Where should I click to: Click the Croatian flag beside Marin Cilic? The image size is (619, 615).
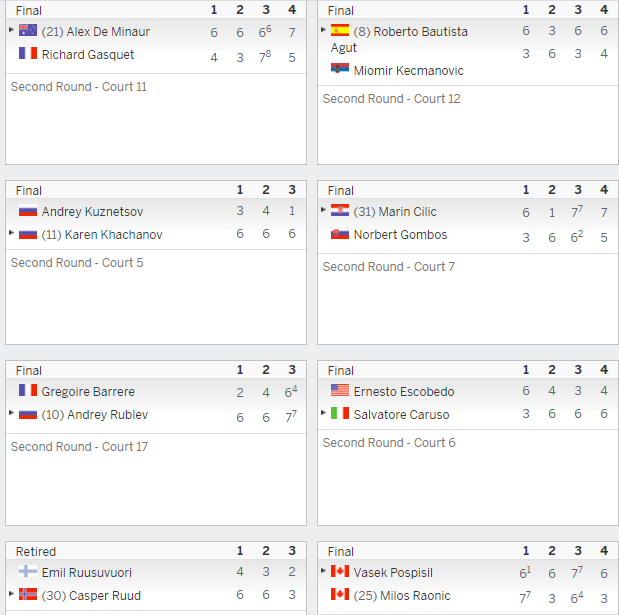tap(340, 210)
